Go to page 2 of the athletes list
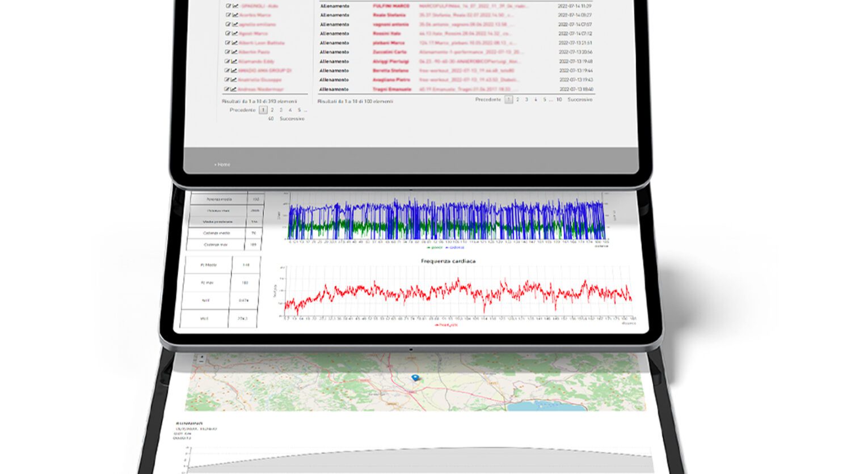868x474 pixels. (x=272, y=110)
